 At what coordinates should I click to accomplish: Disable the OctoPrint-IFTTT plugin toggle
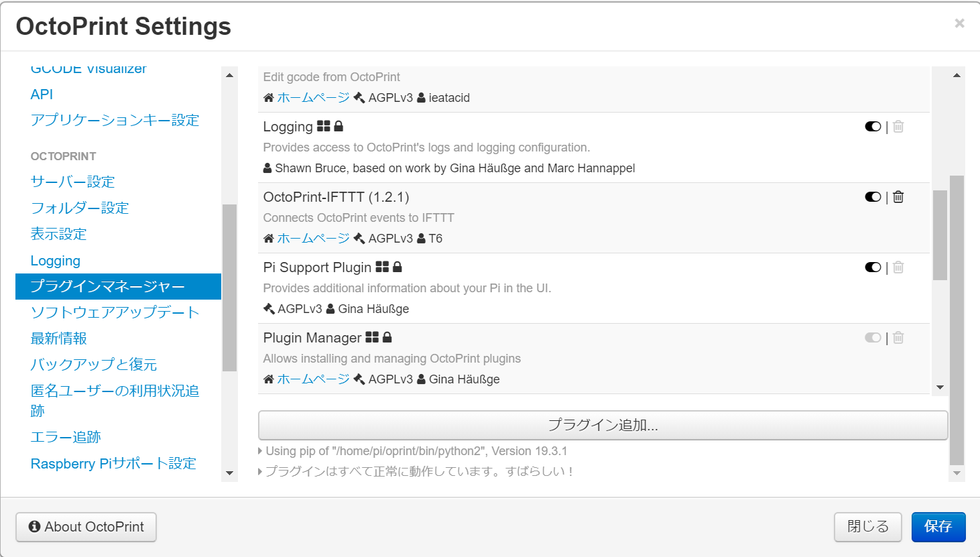coord(873,197)
